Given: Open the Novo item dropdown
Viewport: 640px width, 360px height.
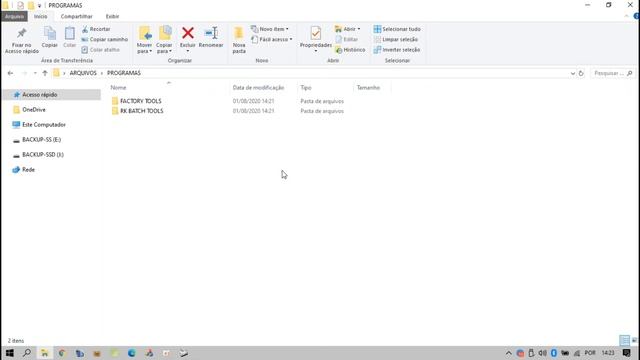Looking at the screenshot, I should click(270, 29).
